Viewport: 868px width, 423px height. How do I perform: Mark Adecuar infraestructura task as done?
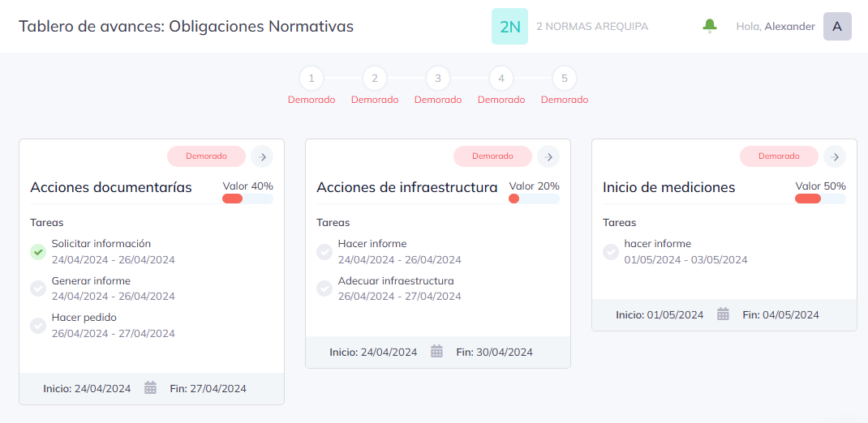click(324, 288)
